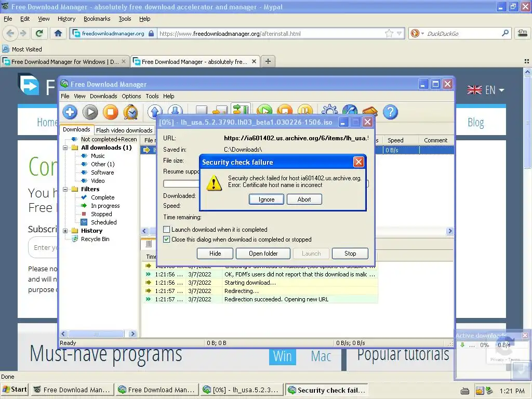Close the first Free Download Manager browser tab
Viewport: 532px width, 399px height.
point(124,61)
